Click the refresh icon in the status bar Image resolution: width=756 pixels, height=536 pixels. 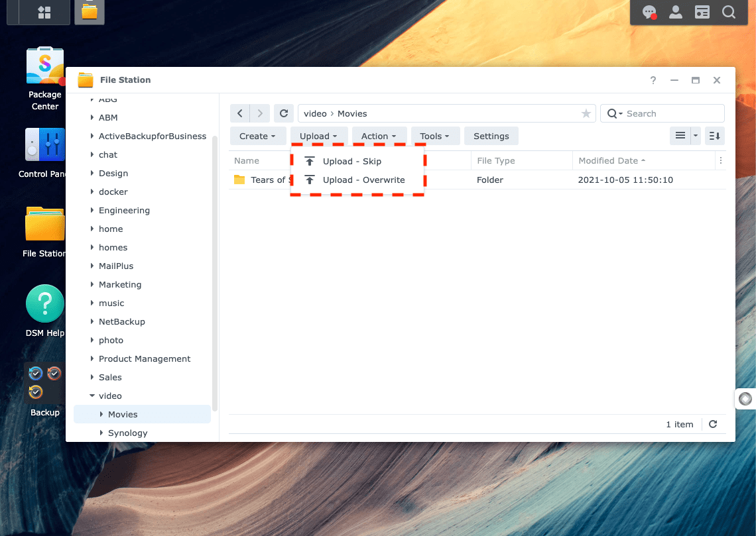point(713,424)
